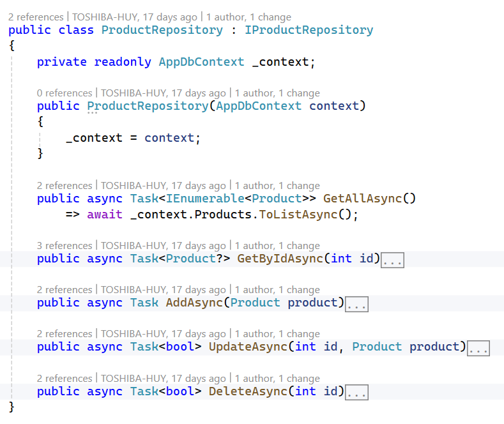
Task: Open the references link above the ProductRepository class declaration
Action: click(x=36, y=17)
